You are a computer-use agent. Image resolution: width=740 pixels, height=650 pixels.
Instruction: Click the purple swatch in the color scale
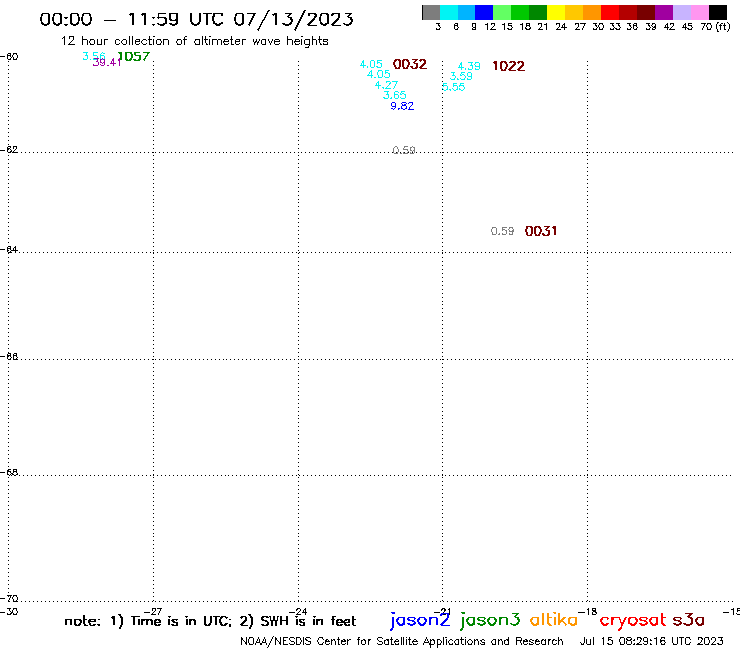tap(664, 12)
